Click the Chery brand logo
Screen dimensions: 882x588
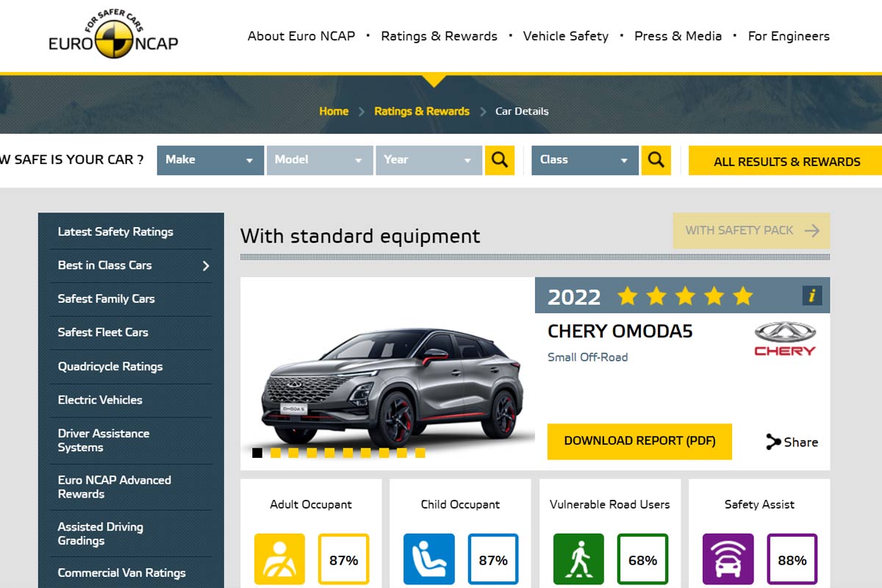(784, 340)
